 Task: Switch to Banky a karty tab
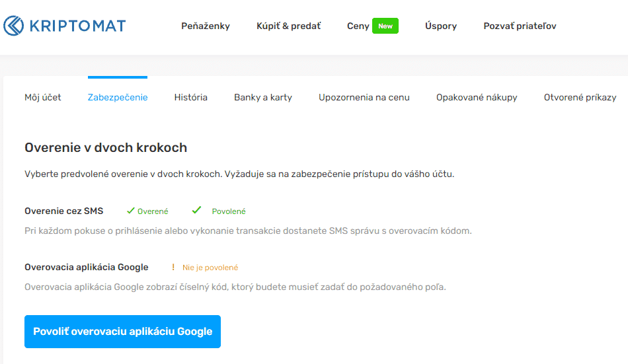[x=263, y=97]
